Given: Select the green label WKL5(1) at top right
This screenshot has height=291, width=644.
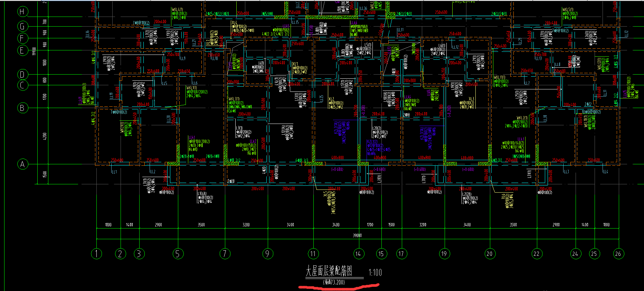Looking at the screenshot, I should 568,9.
